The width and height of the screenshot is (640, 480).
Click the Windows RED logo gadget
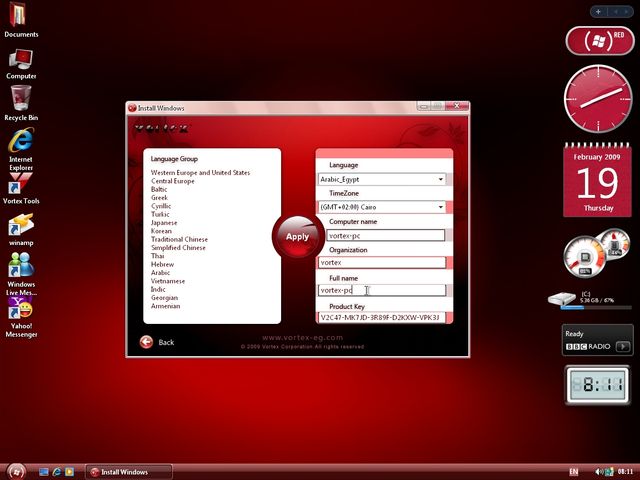(600, 40)
